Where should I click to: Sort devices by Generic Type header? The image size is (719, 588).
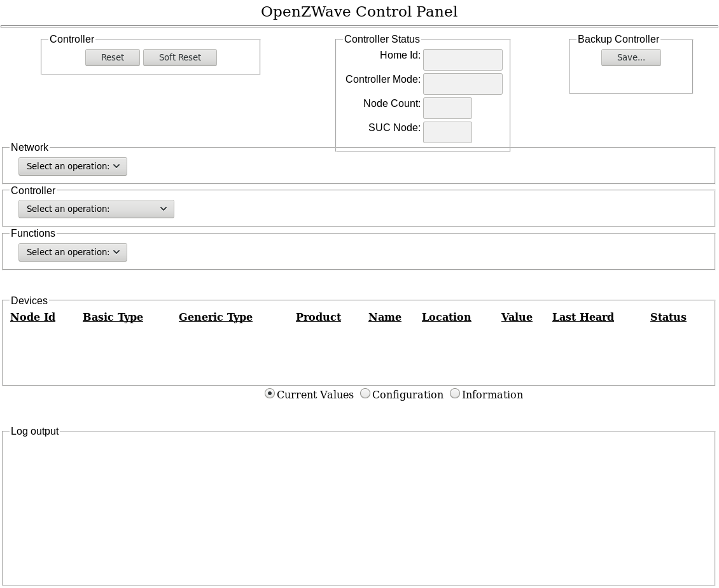point(216,317)
